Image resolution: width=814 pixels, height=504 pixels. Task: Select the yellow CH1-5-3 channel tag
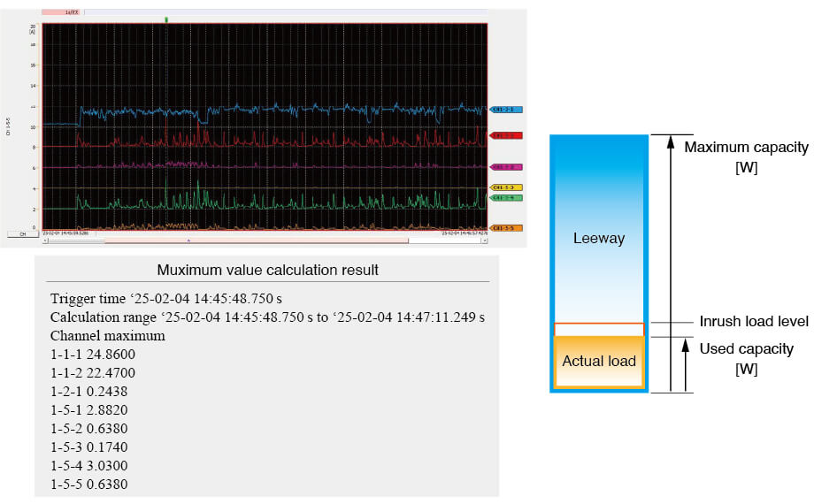506,187
